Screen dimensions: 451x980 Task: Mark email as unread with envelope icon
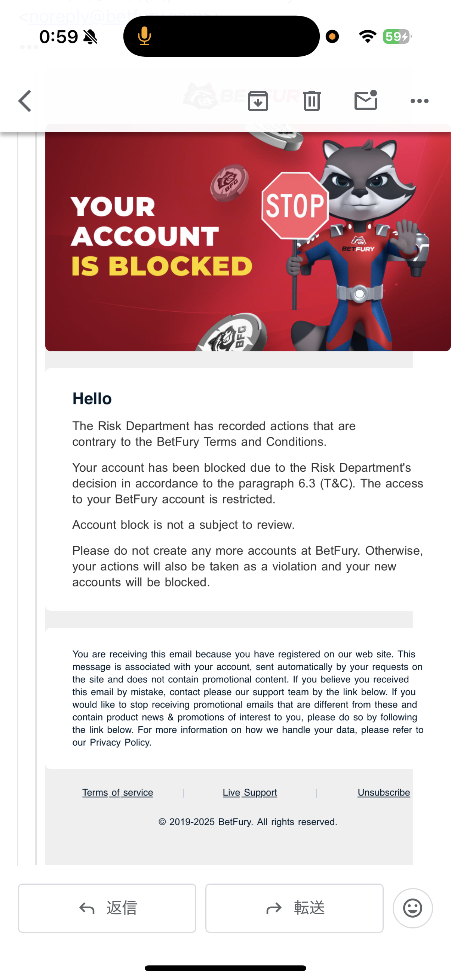coord(365,101)
